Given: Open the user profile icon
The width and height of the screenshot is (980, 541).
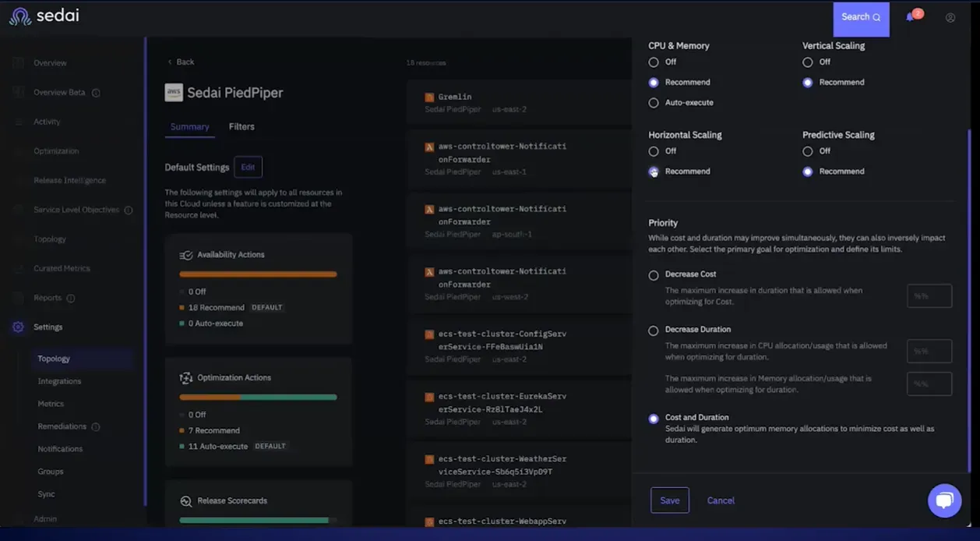Looking at the screenshot, I should (x=950, y=18).
